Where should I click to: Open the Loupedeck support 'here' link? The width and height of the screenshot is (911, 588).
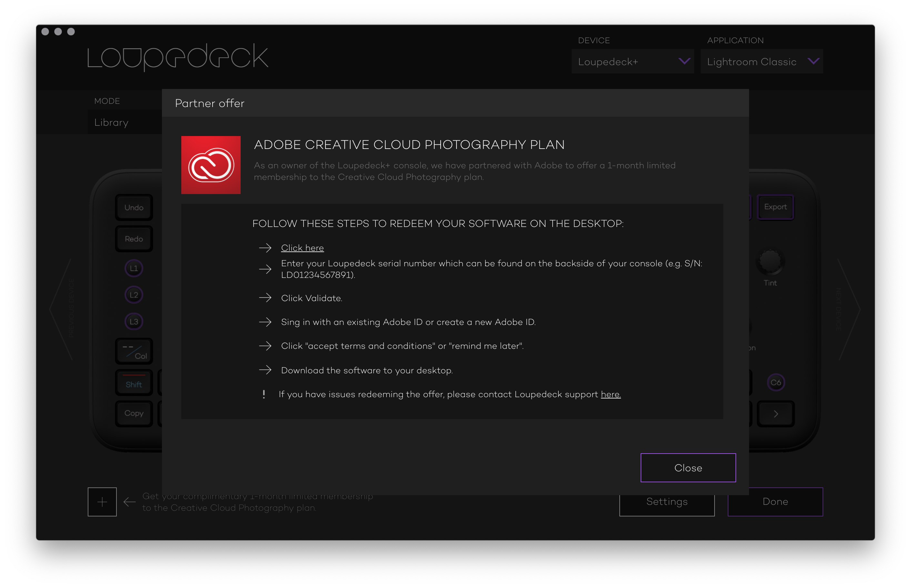(x=610, y=395)
